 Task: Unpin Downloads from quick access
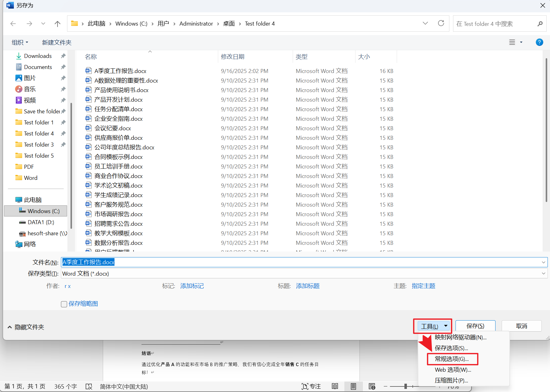pyautogui.click(x=63, y=56)
